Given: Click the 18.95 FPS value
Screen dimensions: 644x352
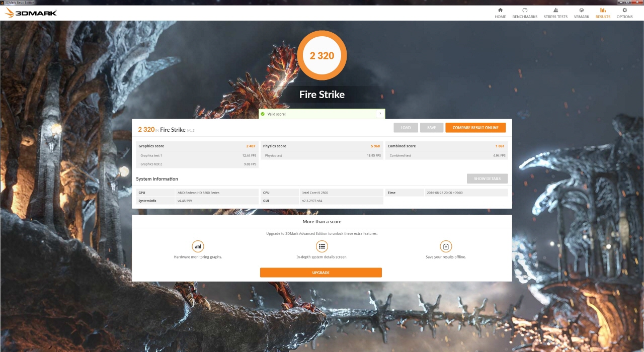Looking at the screenshot, I should click(374, 155).
